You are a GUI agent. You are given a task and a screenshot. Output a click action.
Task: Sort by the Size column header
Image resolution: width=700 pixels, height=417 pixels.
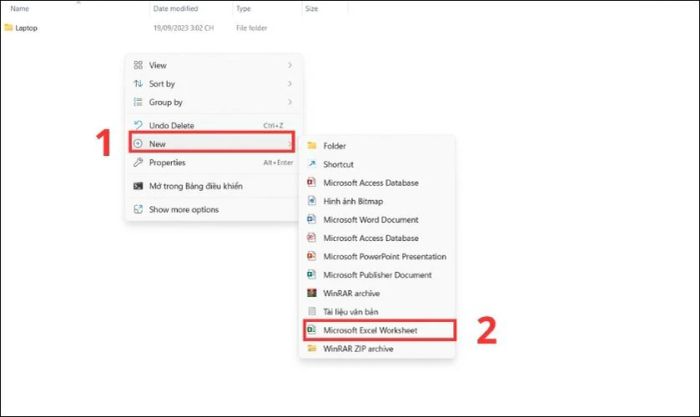coord(311,8)
